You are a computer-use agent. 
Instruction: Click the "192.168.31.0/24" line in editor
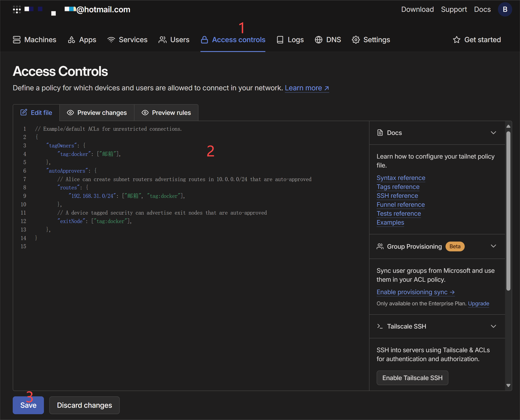pyautogui.click(x=127, y=196)
